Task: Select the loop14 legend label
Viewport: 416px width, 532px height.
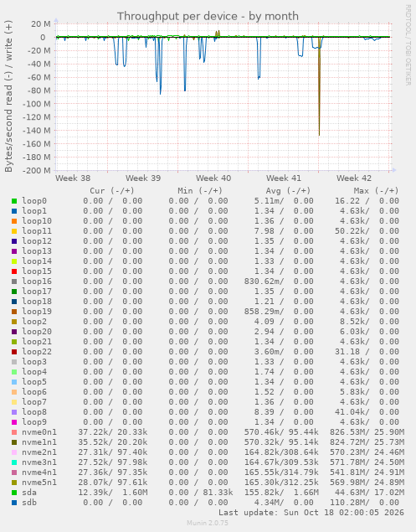Action: pyautogui.click(x=37, y=261)
